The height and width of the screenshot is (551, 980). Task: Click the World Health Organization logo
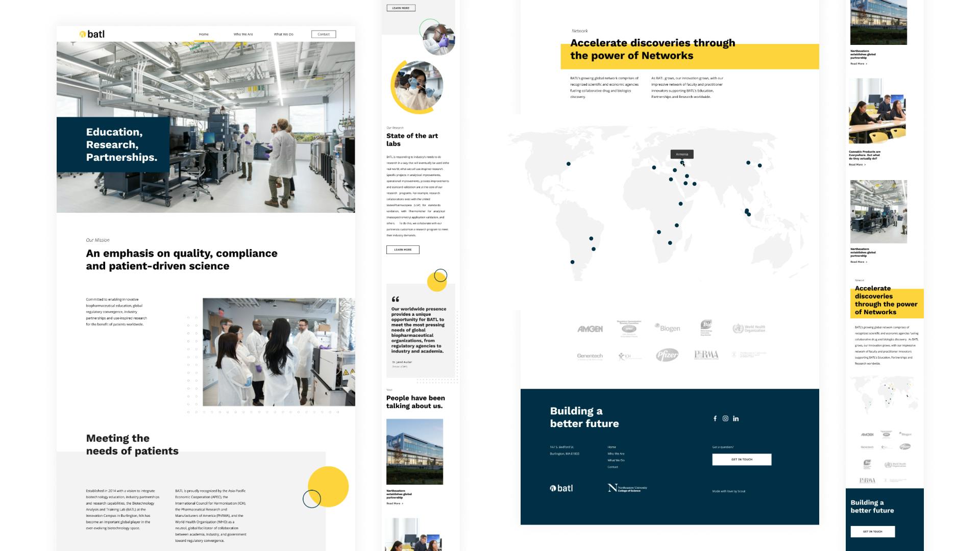tap(749, 329)
